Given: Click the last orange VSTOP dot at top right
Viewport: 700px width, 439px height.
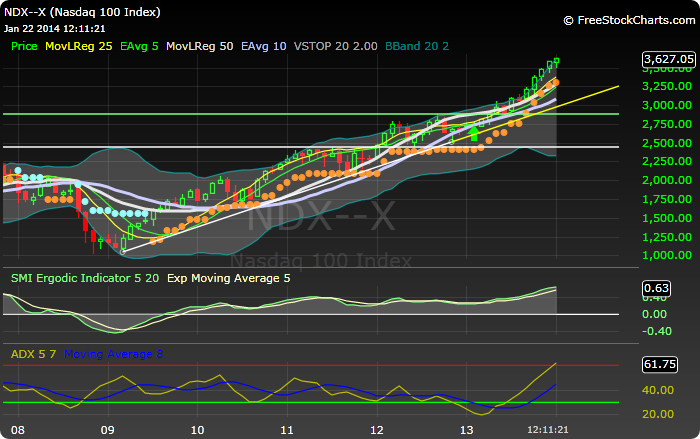Looking at the screenshot, I should pos(556,83).
